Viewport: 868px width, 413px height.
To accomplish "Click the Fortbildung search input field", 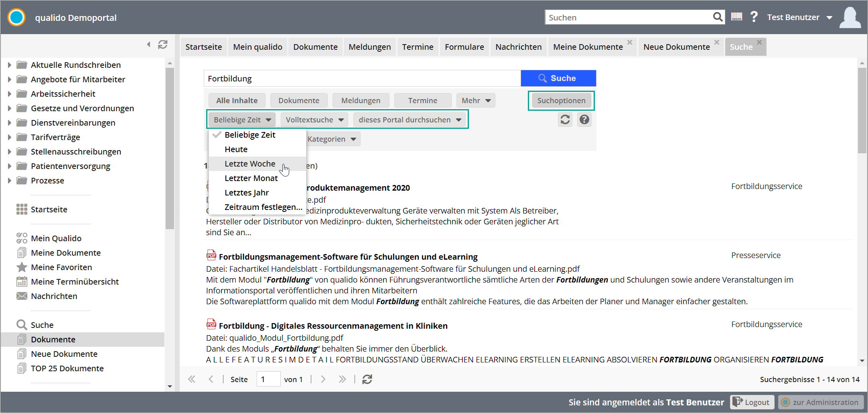I will 362,78.
